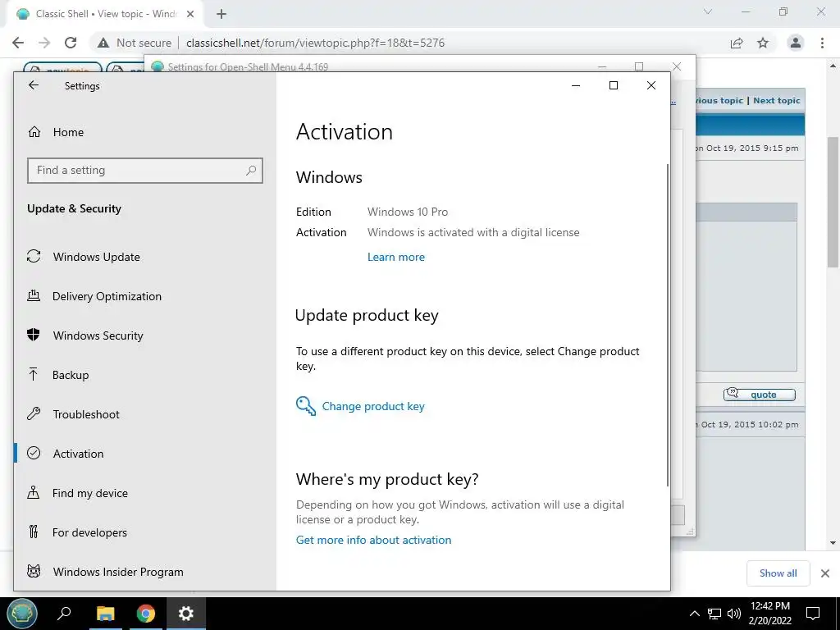Click Change product key link

[x=373, y=406]
